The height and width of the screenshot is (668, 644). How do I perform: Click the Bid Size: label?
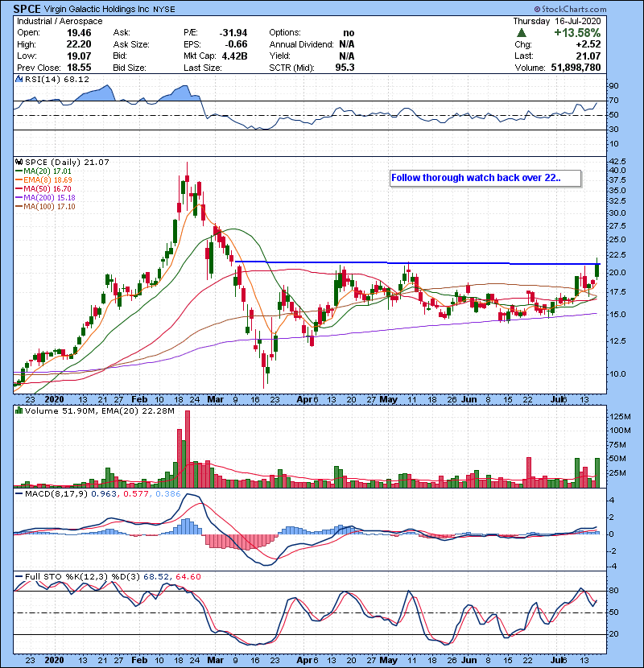[130, 68]
